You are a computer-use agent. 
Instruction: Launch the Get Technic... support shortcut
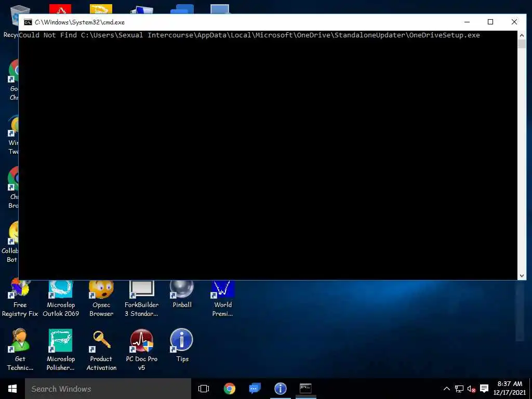tap(20, 350)
